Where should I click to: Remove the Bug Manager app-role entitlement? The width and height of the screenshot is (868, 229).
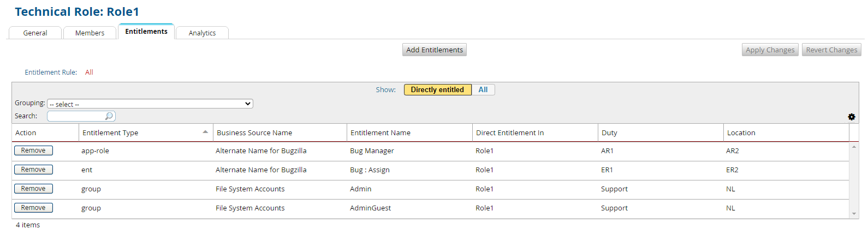click(33, 150)
